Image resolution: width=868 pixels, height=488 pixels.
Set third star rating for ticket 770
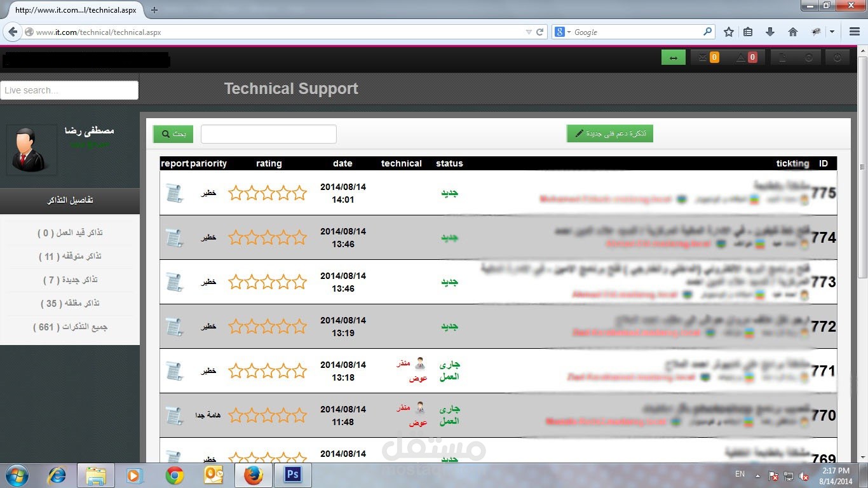pyautogui.click(x=268, y=416)
